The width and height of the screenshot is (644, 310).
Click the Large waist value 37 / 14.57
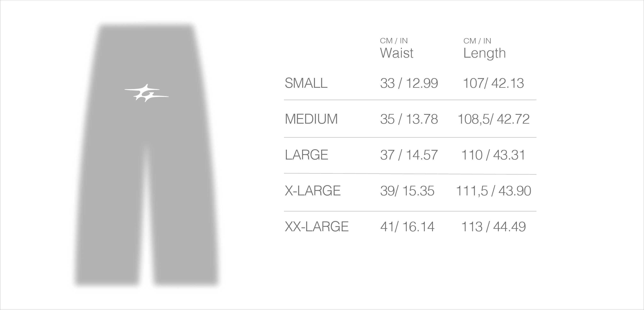[x=409, y=155]
